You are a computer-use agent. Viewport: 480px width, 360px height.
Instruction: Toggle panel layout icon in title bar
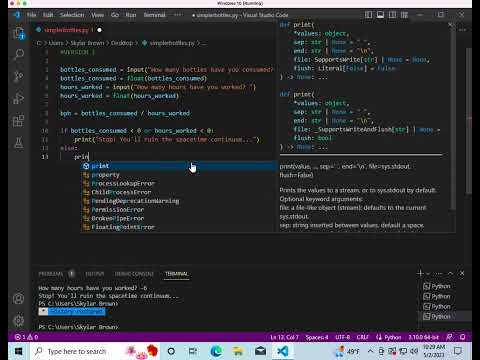pyautogui.click(x=380, y=15)
